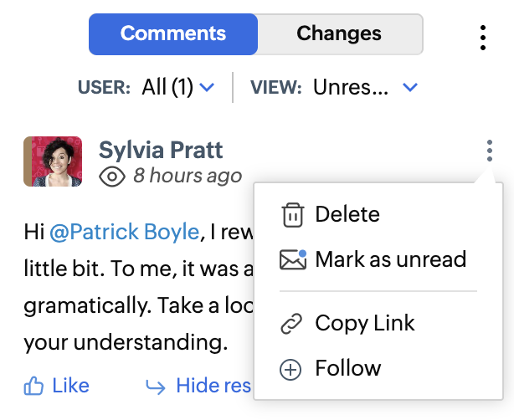Expand the USER filter dropdown
The width and height of the screenshot is (514, 420).
click(208, 87)
